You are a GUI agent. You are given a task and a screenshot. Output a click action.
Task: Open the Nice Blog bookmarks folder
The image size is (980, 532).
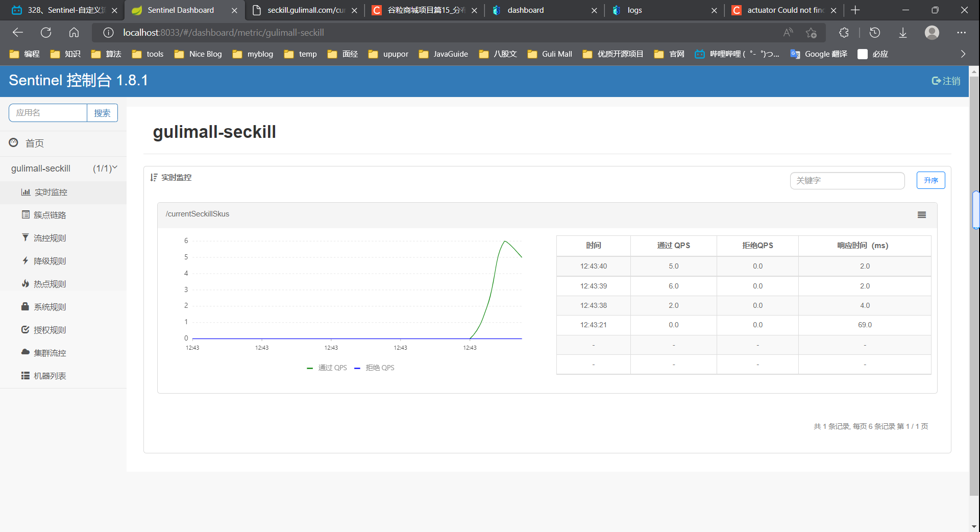click(x=198, y=54)
